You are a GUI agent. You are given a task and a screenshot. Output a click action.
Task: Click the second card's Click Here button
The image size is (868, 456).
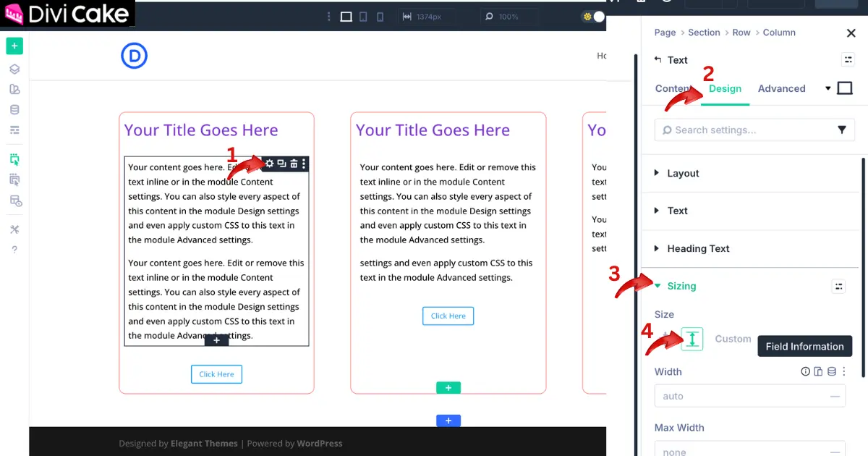click(x=448, y=316)
